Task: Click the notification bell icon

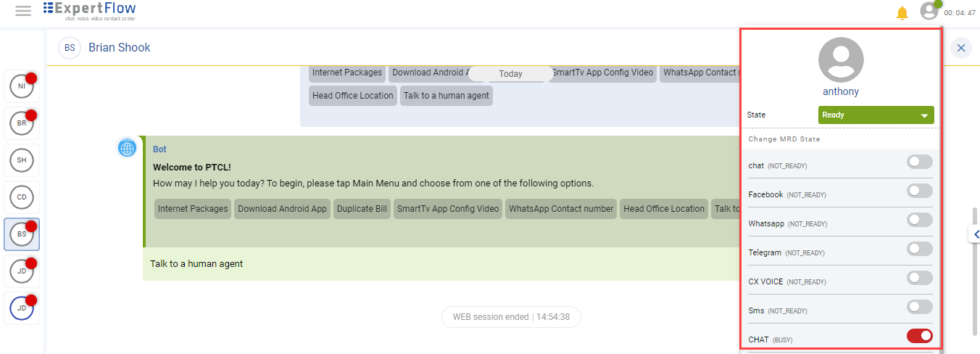Action: (x=902, y=12)
